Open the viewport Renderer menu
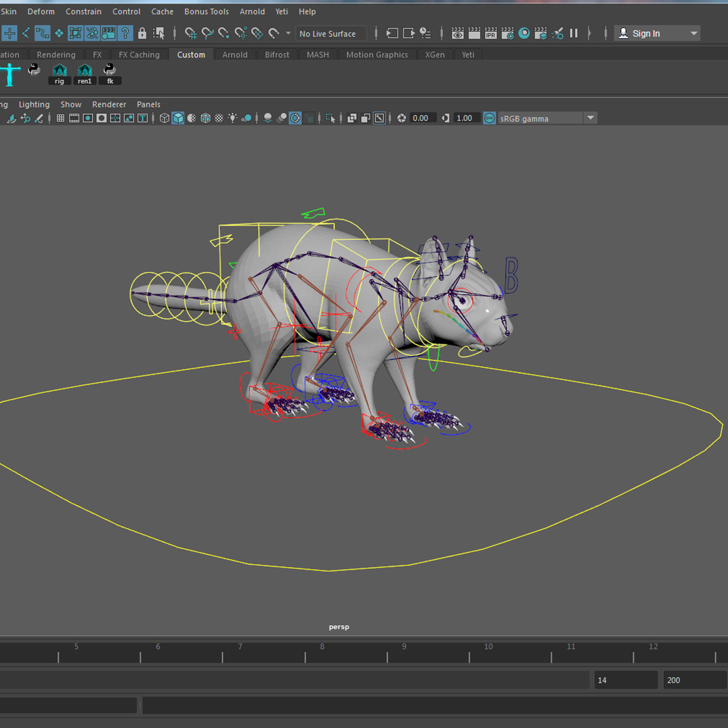The image size is (728, 728). 109,105
